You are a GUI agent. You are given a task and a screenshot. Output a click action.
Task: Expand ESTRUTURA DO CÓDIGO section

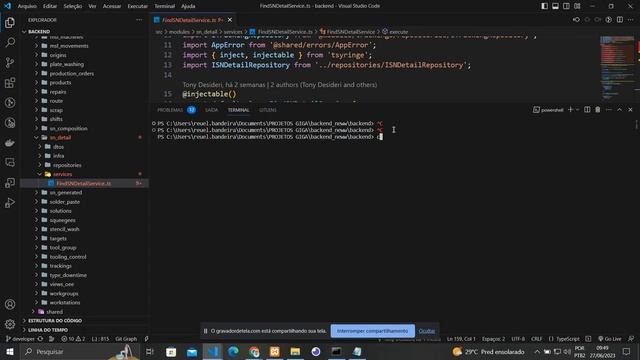click(84, 321)
